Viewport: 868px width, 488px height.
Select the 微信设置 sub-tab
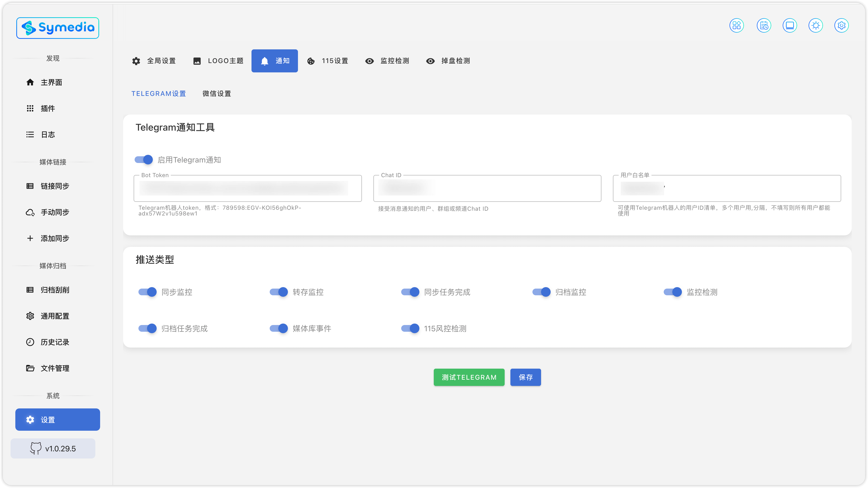point(217,94)
